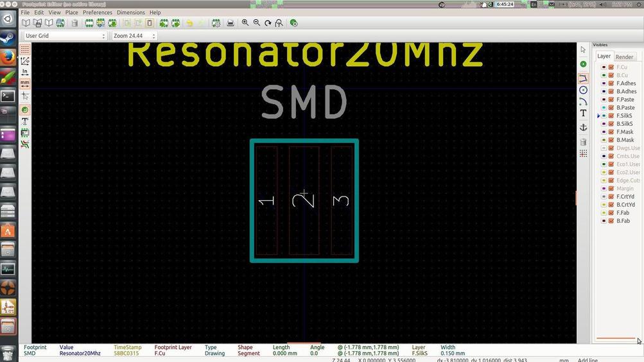Image resolution: width=644 pixels, height=362 pixels.
Task: Toggle pad sketch mode (green ring icon)
Action: point(24,110)
